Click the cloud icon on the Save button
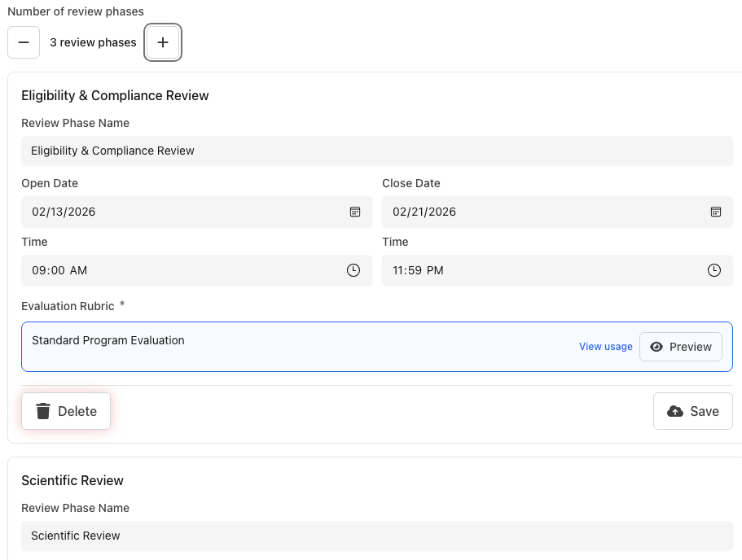This screenshot has width=742, height=560. pos(674,411)
